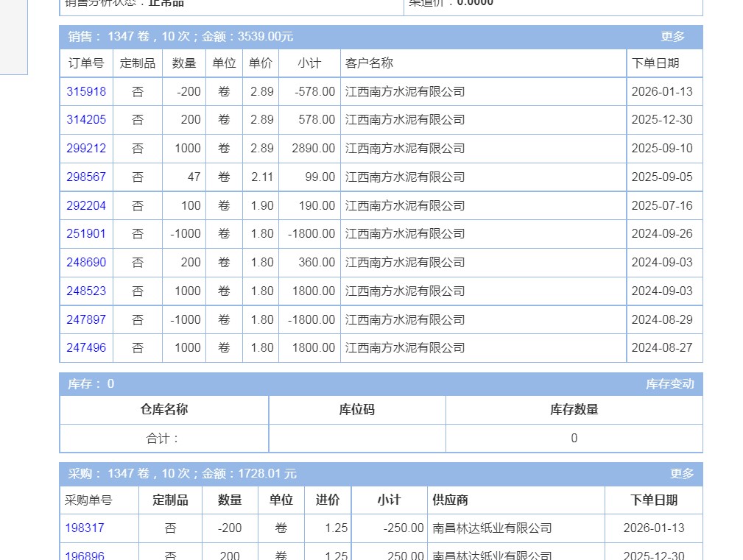Click the 仓库名称 column header
The height and width of the screenshot is (560, 743).
[164, 410]
